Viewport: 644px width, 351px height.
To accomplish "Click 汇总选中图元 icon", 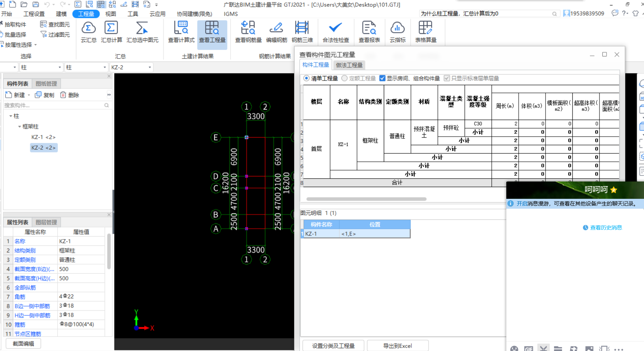I will [x=142, y=32].
